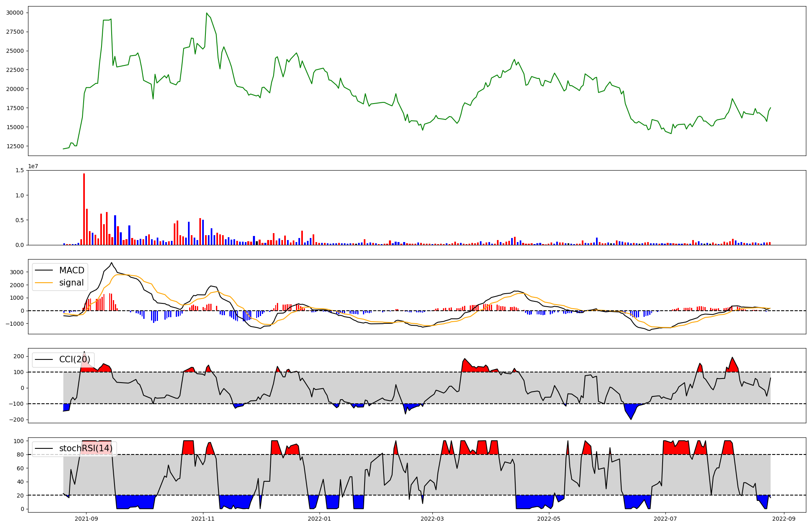Image resolution: width=812 pixels, height=528 pixels.
Task: Click the 2022-09 date tick label
Action: click(x=784, y=519)
